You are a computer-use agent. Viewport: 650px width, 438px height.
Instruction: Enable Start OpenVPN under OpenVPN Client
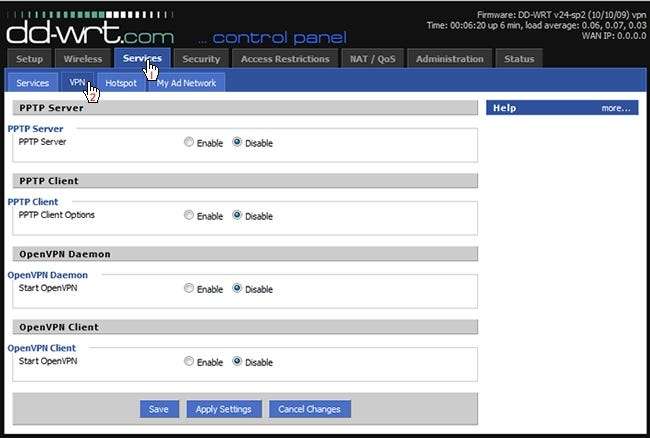(189, 361)
